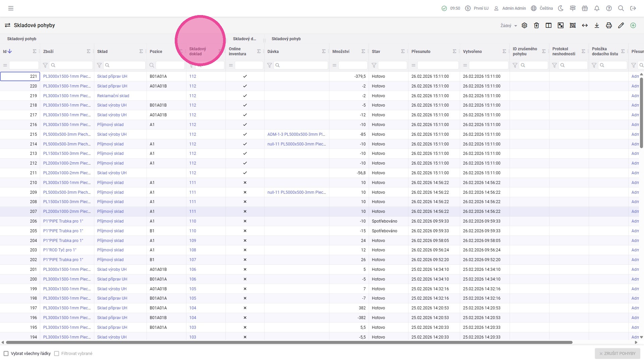Open notifications with the bell icon
Viewport: 644px width, 362px height.
[x=597, y=8]
